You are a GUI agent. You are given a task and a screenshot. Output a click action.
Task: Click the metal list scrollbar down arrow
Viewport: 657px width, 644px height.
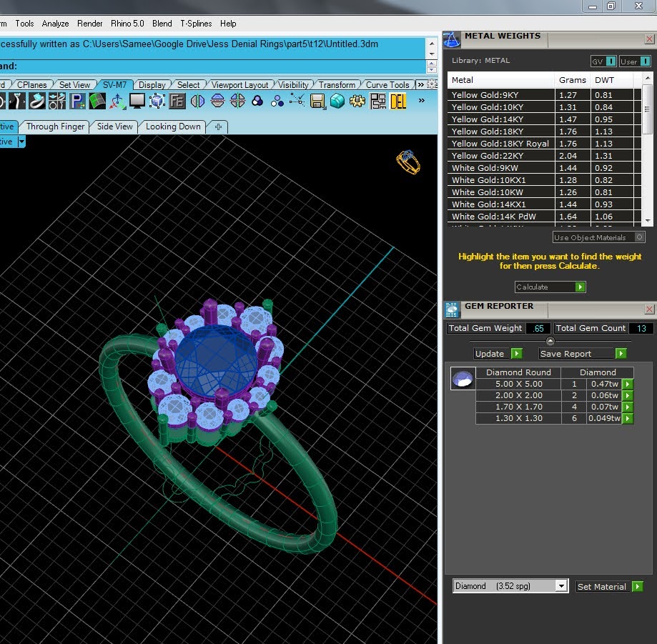(648, 220)
